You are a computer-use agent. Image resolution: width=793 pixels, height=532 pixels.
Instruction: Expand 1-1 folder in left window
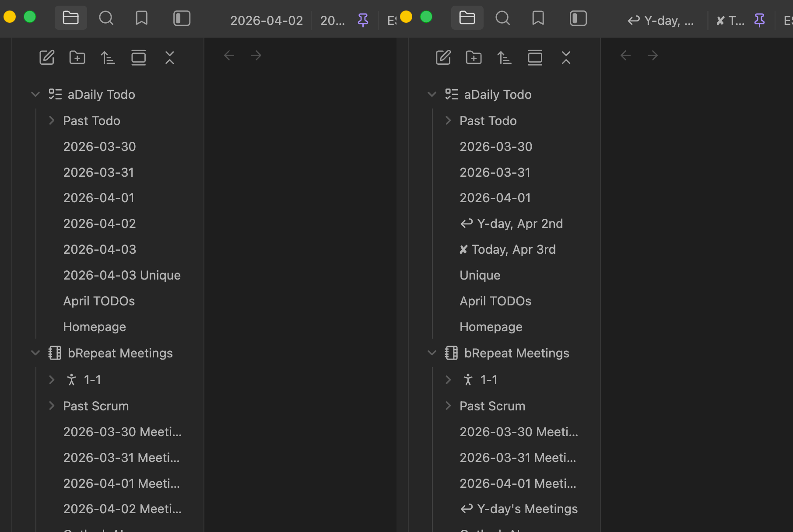tap(52, 380)
